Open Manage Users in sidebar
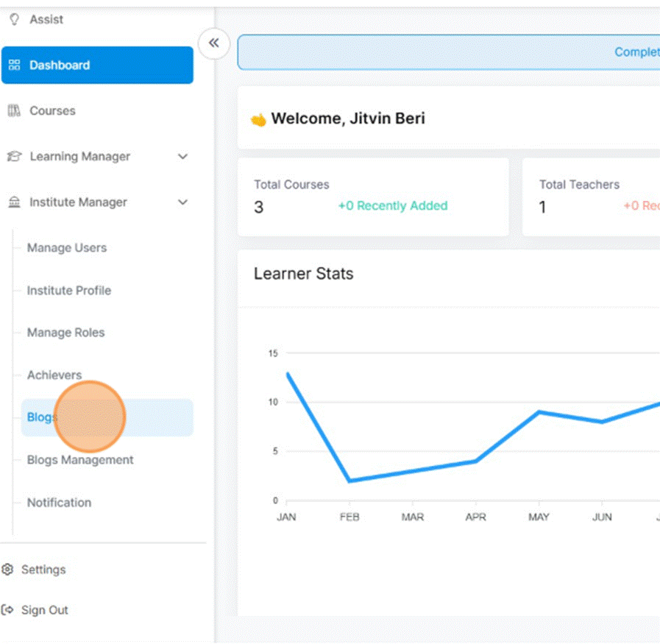The image size is (660, 644). 67,248
